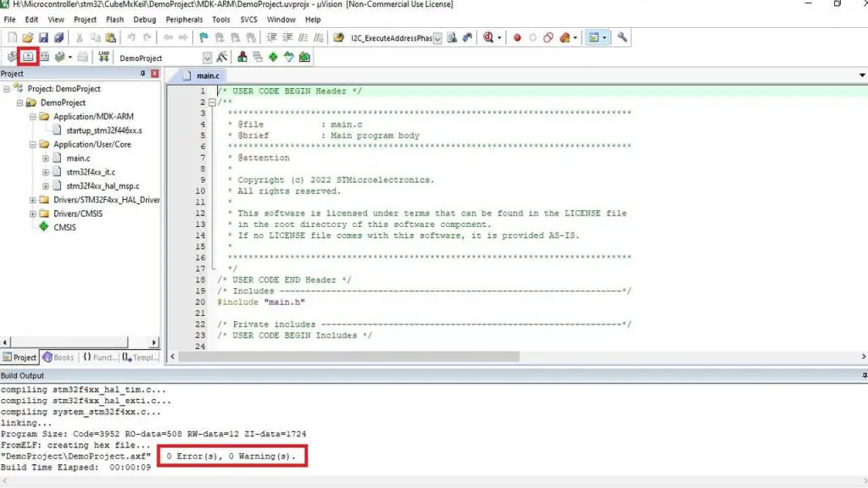
Task: Collapse the DemoProject target node
Action: pos(20,103)
